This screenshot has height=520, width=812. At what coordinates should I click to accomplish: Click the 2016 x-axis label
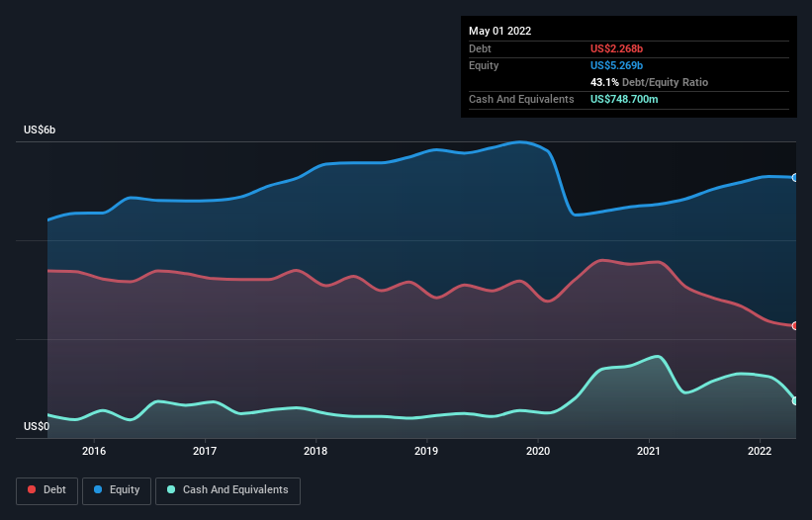[x=94, y=451]
